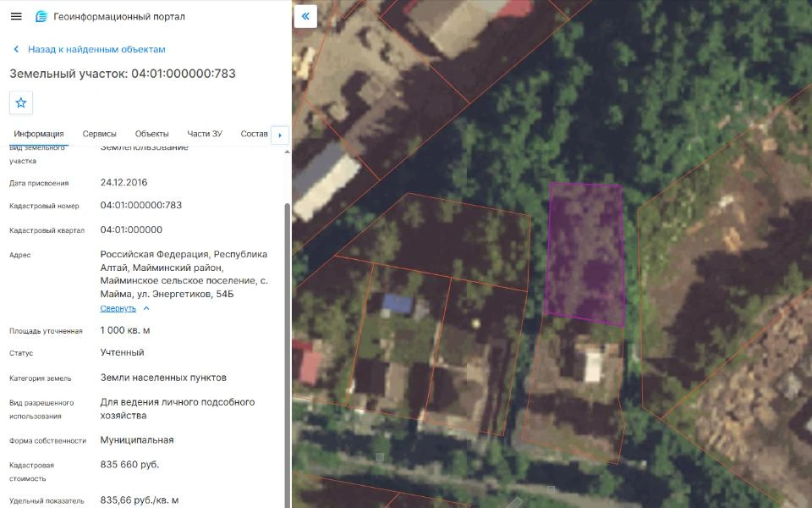Click the Площадь уточненная label
Screen dimensions: 812x508
tap(46, 331)
